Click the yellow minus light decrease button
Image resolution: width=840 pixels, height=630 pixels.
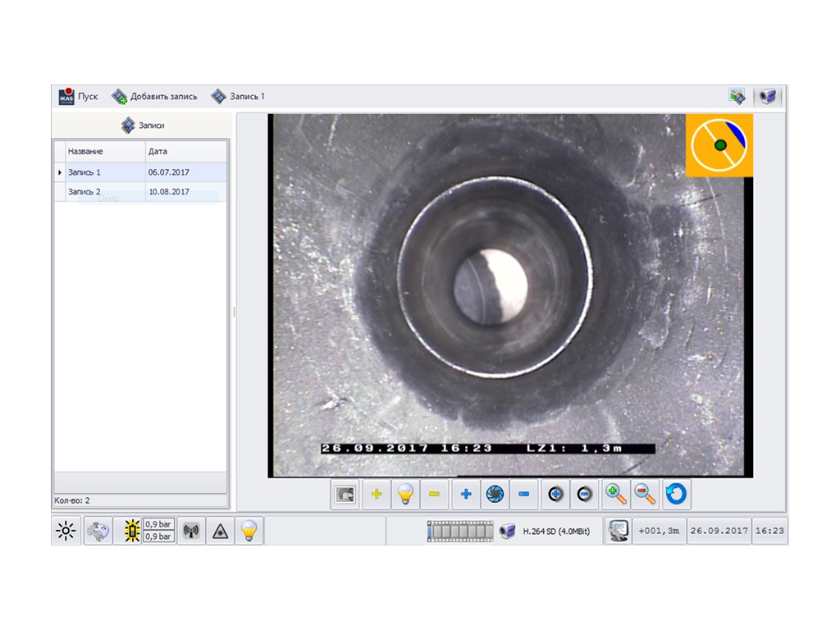[x=435, y=495]
